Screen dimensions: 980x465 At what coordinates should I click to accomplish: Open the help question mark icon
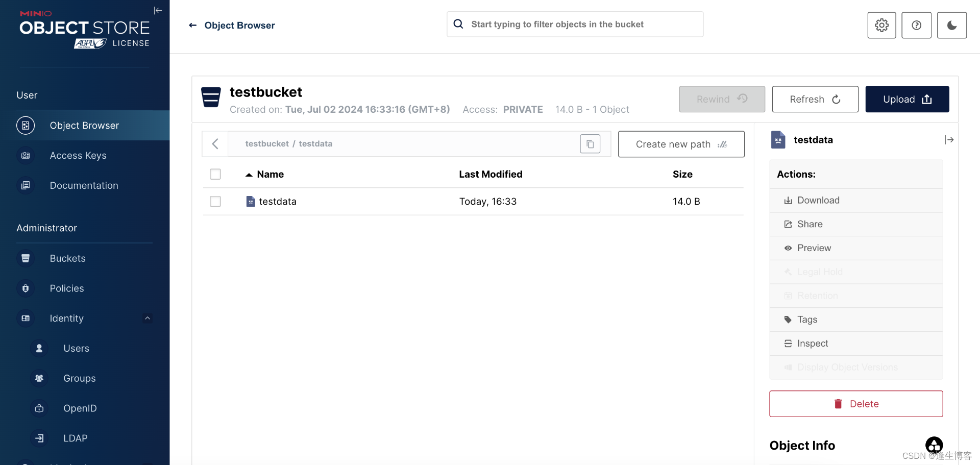(x=916, y=25)
